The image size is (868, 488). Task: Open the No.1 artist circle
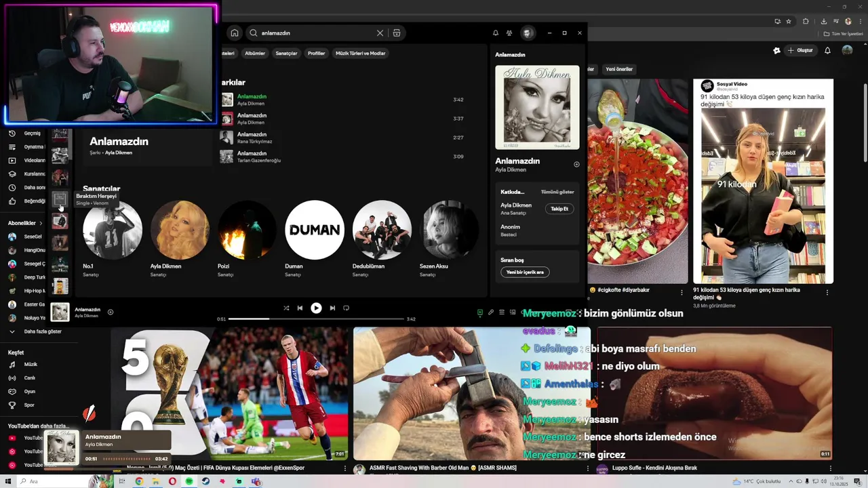click(x=112, y=230)
